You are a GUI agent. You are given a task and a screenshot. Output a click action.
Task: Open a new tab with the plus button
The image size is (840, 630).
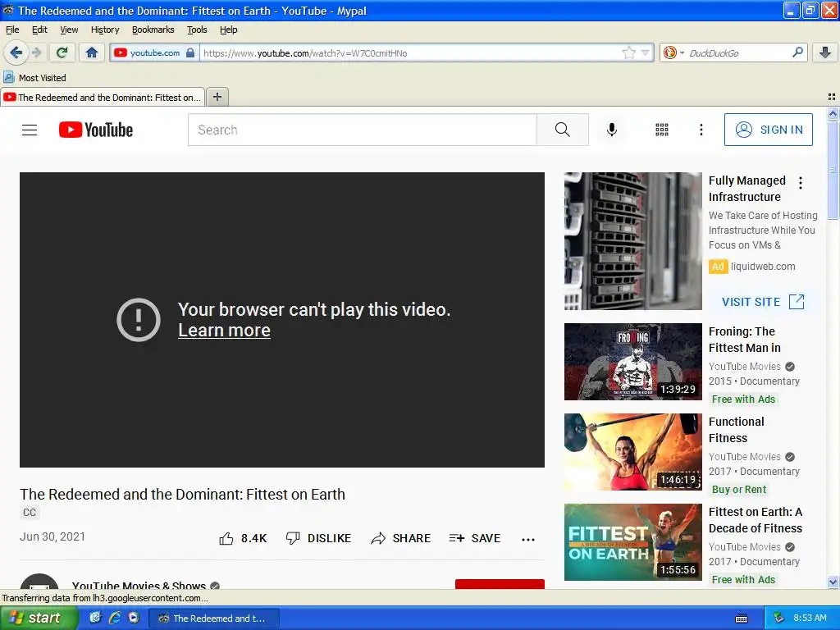click(x=217, y=97)
